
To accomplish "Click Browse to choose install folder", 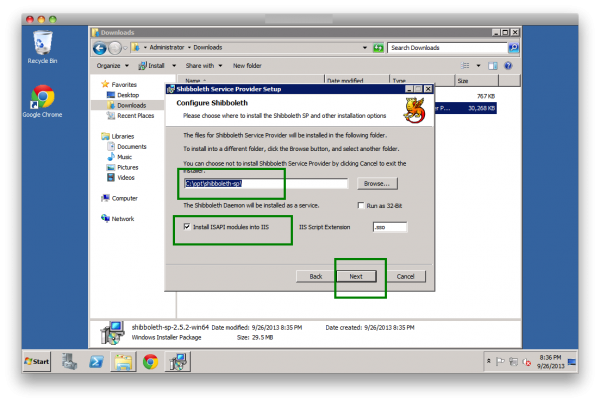I will click(x=376, y=184).
